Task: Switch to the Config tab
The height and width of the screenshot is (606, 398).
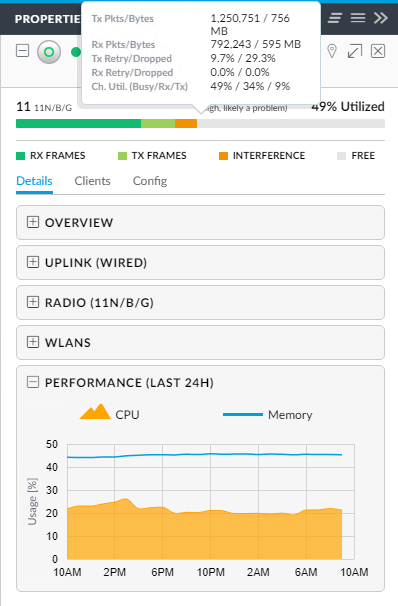Action: (x=150, y=181)
